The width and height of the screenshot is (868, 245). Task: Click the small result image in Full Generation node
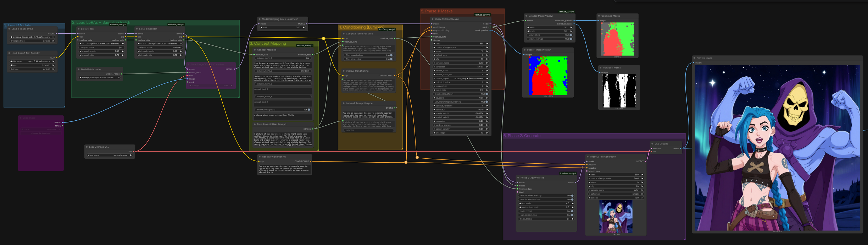pyautogui.click(x=616, y=217)
